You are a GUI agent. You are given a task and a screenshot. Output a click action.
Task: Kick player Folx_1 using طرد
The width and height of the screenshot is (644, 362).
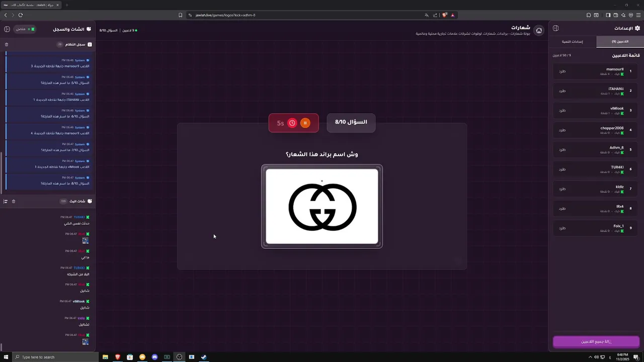562,228
